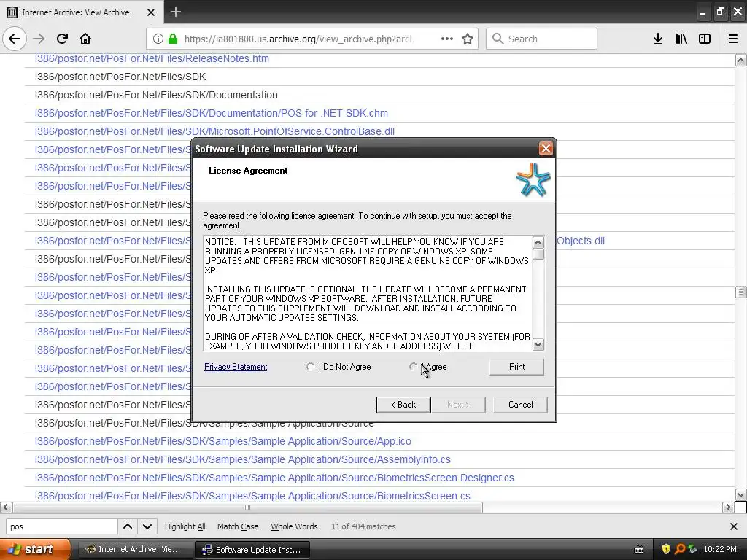This screenshot has height=560, width=747.
Task: Go back with the browser back arrow
Action: 15,39
